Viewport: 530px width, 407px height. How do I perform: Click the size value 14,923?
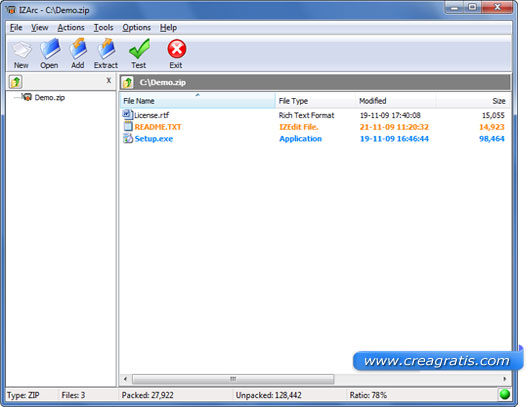click(x=492, y=127)
